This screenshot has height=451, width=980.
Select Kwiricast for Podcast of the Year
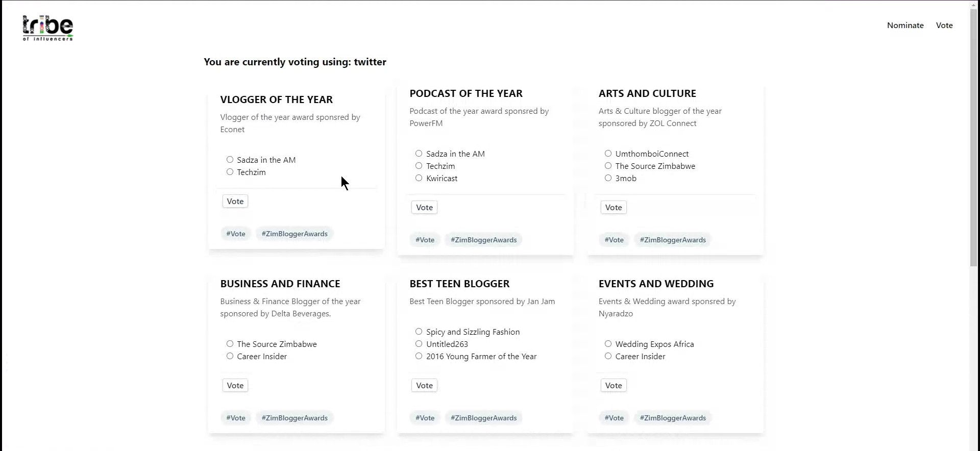click(419, 178)
